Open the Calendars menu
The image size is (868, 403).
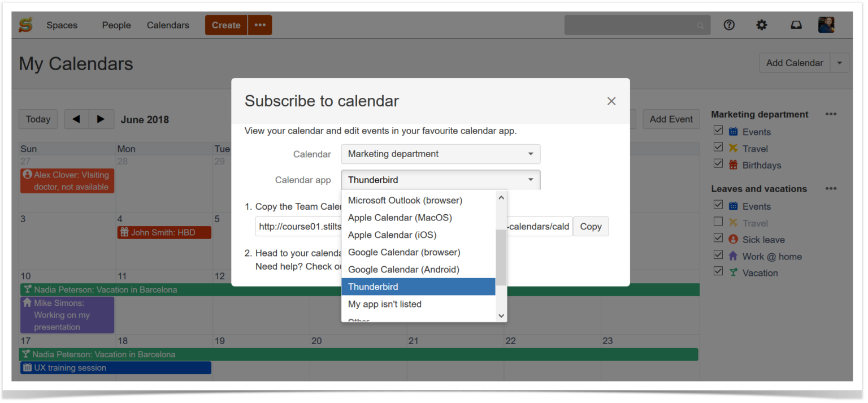pyautogui.click(x=168, y=25)
